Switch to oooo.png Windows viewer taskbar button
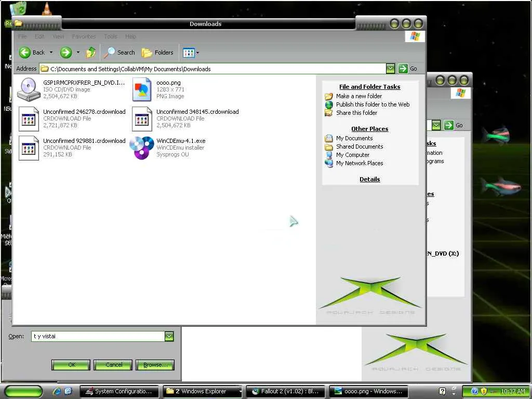This screenshot has width=532, height=399. [368, 391]
